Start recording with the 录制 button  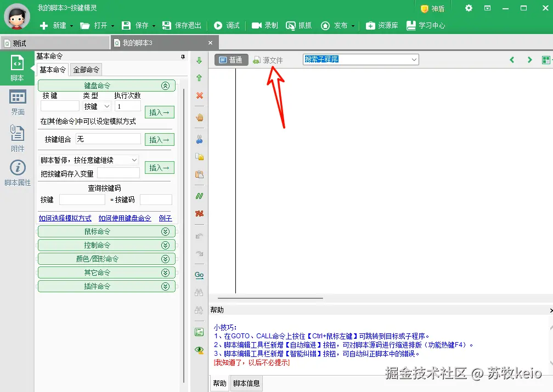click(x=265, y=25)
